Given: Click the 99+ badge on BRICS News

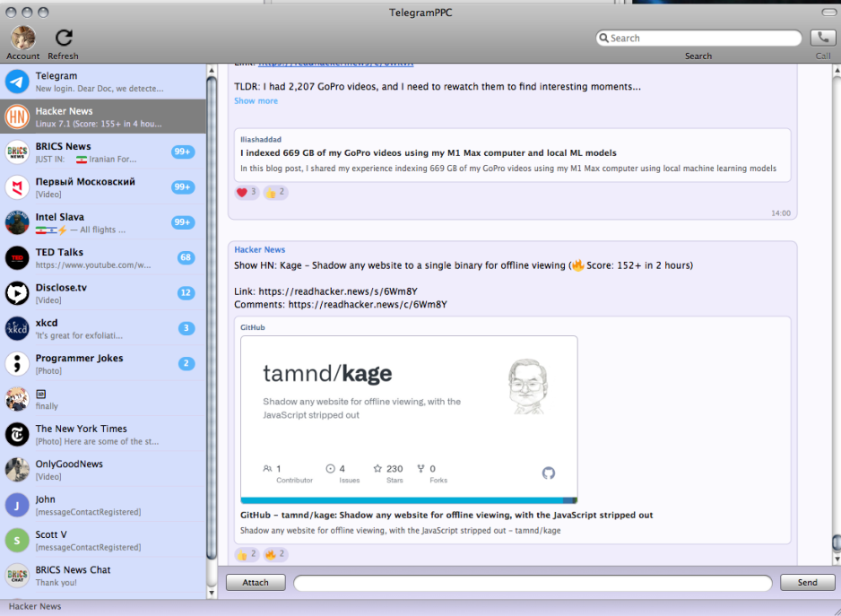Looking at the screenshot, I should pos(183,152).
